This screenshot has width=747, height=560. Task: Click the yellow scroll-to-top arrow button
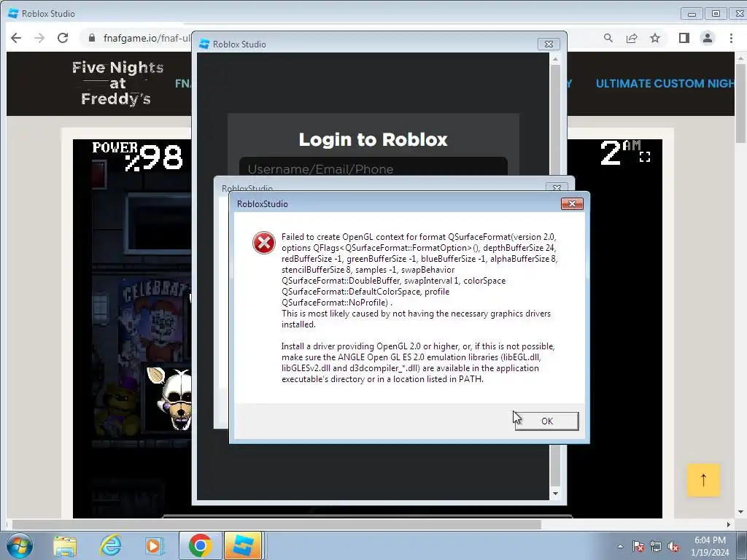click(x=703, y=480)
